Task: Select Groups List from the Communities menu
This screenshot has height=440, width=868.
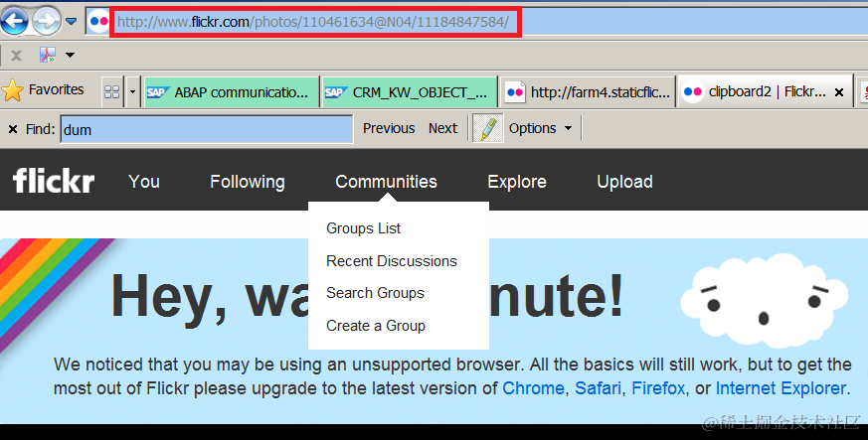Action: coord(363,228)
